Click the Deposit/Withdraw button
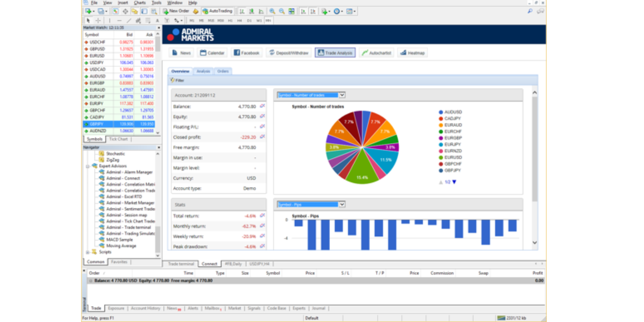Viewport: 644px width, 322px height. pos(288,53)
